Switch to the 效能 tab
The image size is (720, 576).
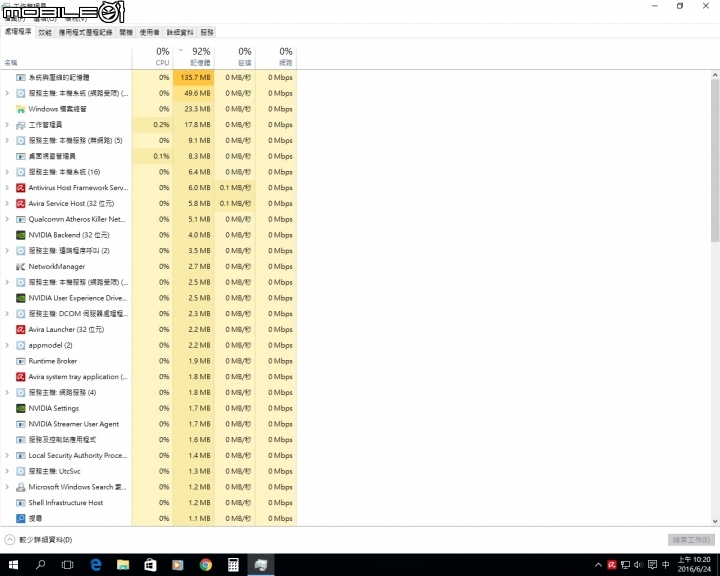click(45, 32)
